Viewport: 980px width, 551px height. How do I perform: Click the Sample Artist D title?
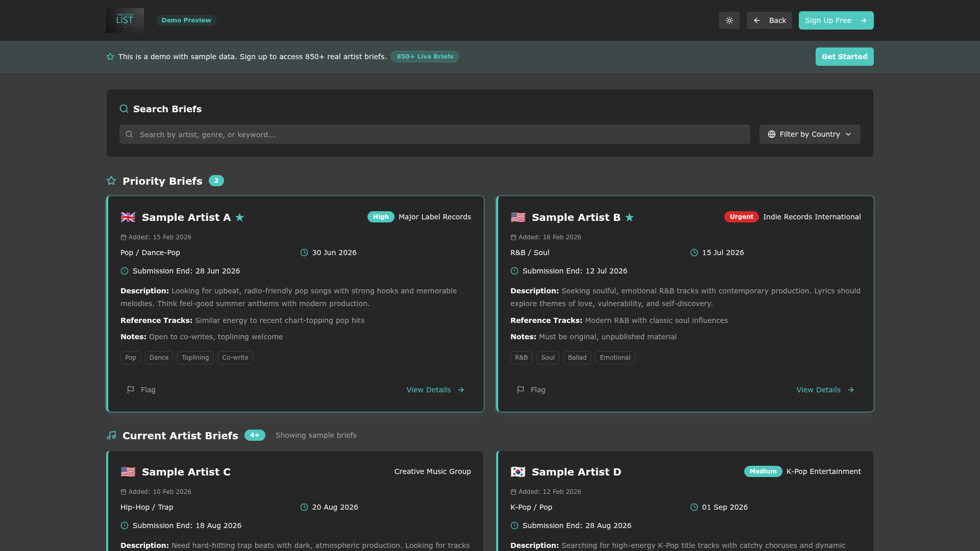pyautogui.click(x=576, y=472)
